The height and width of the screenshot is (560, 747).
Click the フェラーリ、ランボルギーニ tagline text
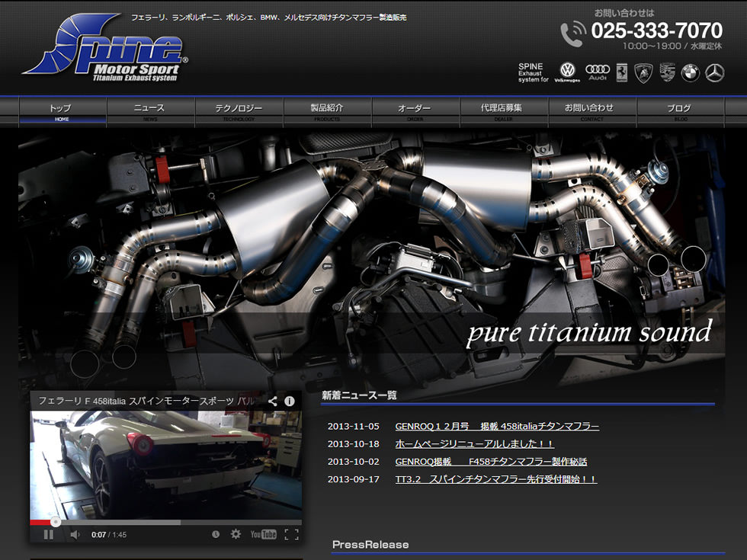point(268,18)
